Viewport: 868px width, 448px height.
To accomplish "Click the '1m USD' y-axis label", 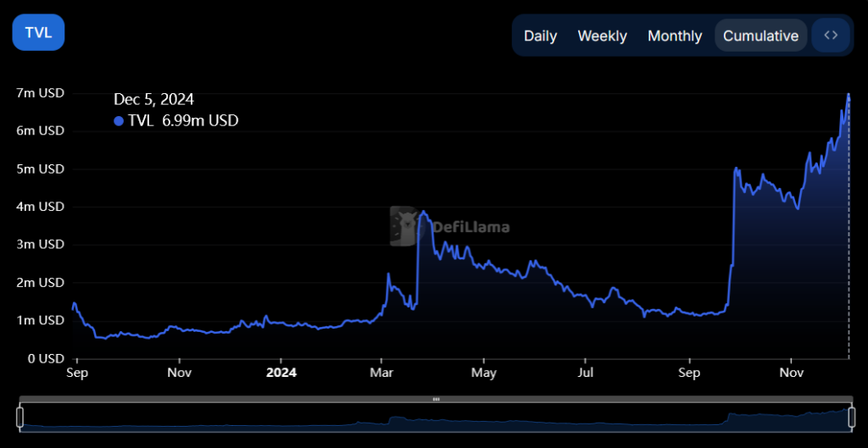I will [41, 320].
